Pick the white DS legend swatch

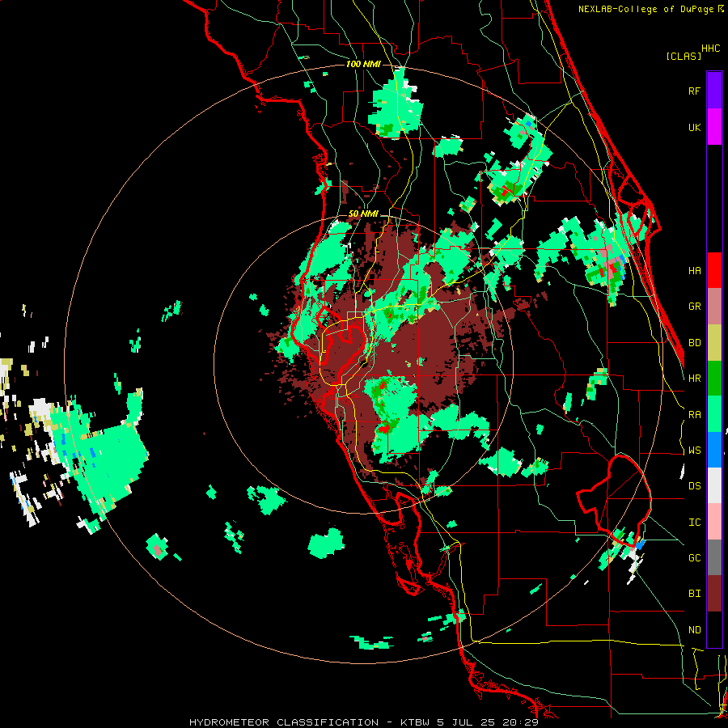click(714, 485)
